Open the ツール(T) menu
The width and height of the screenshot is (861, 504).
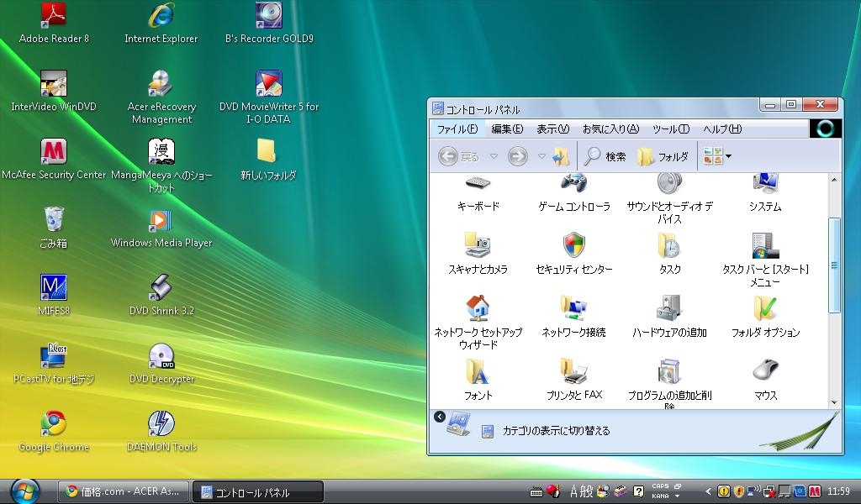tap(670, 129)
